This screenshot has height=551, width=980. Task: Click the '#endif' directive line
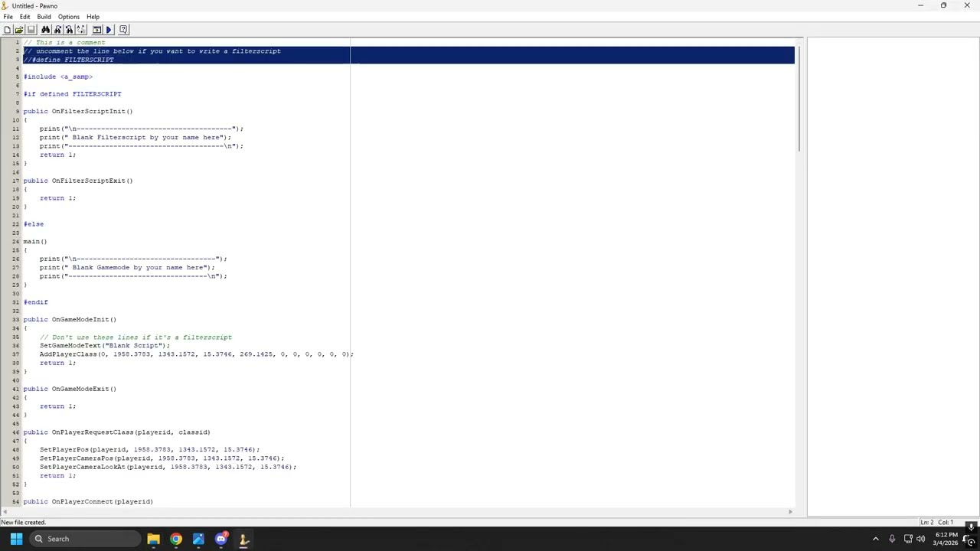(35, 302)
